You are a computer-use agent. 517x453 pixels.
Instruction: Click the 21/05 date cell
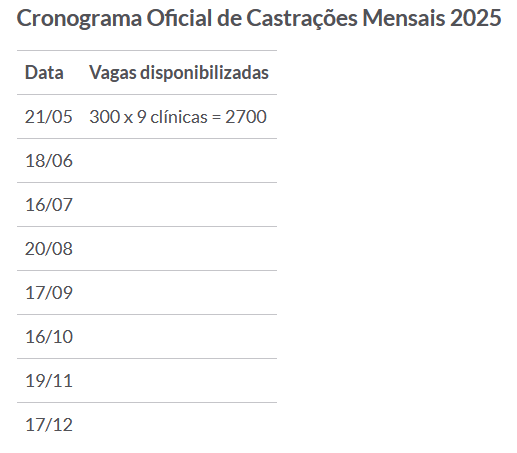49,117
